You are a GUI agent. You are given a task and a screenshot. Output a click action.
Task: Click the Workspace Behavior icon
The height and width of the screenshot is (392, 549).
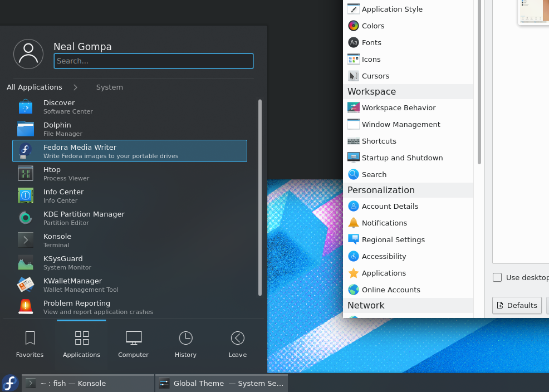tap(353, 107)
